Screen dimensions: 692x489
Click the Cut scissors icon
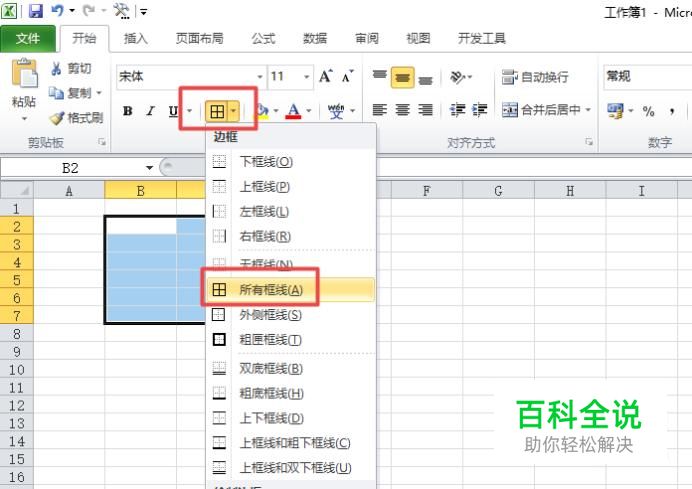56,68
